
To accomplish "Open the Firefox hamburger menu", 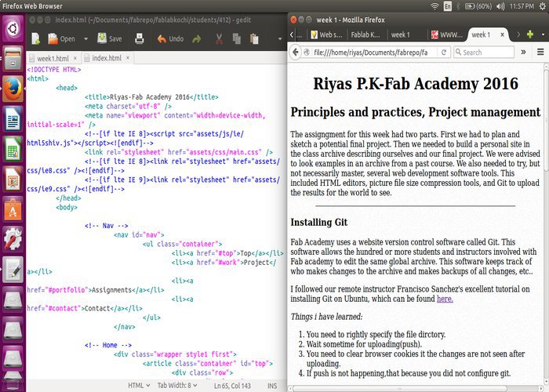I will click(x=540, y=52).
